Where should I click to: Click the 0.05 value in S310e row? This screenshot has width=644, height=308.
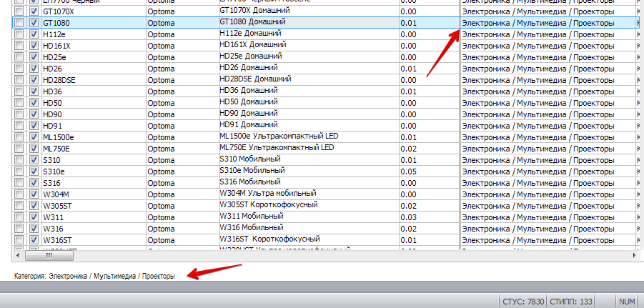429,172
